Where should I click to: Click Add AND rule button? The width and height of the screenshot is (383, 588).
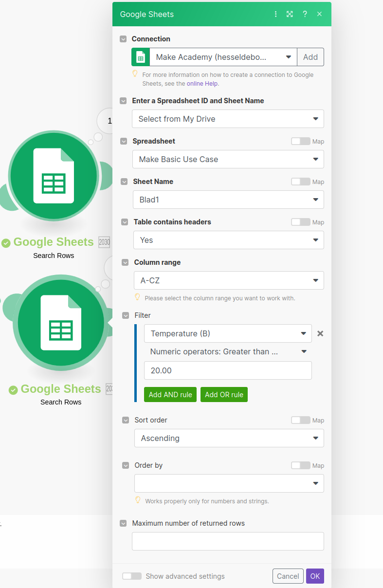(x=170, y=395)
